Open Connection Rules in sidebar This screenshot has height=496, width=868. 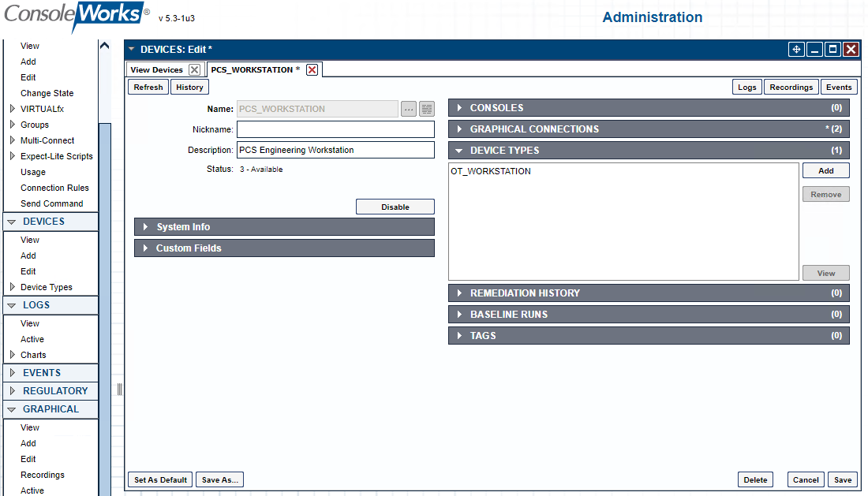(54, 188)
